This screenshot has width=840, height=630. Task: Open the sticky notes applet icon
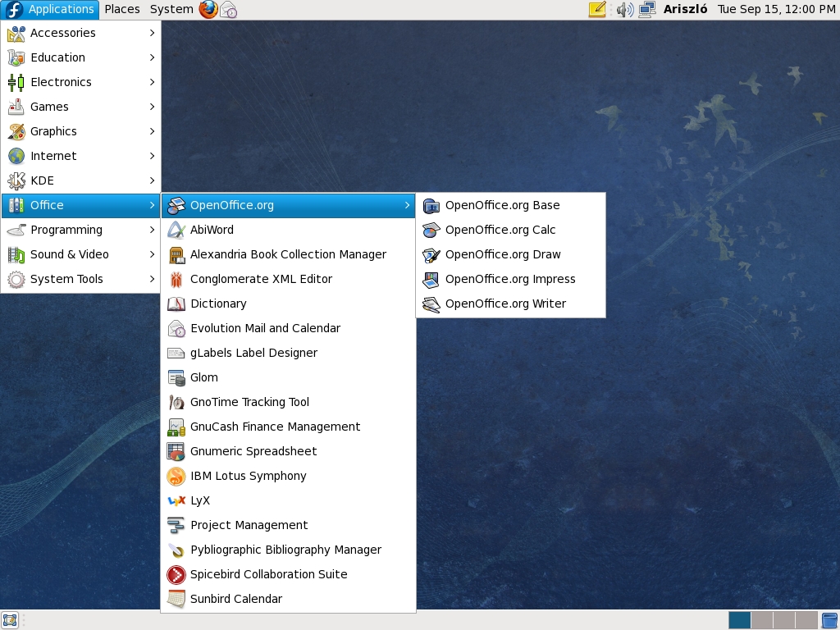click(x=597, y=9)
